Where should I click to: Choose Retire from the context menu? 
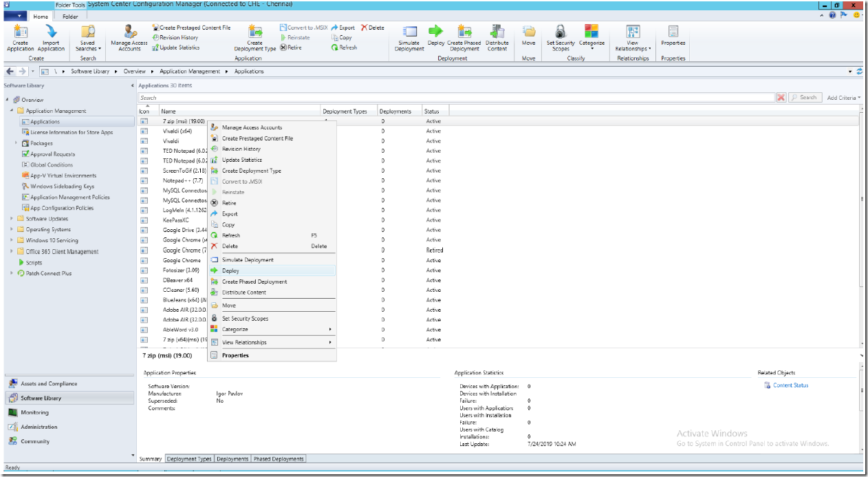click(272, 203)
